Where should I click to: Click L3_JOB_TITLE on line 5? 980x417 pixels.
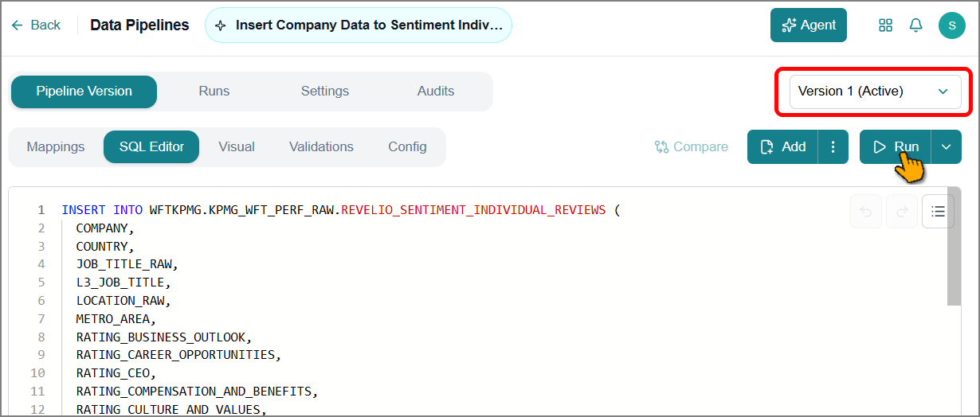(x=121, y=283)
